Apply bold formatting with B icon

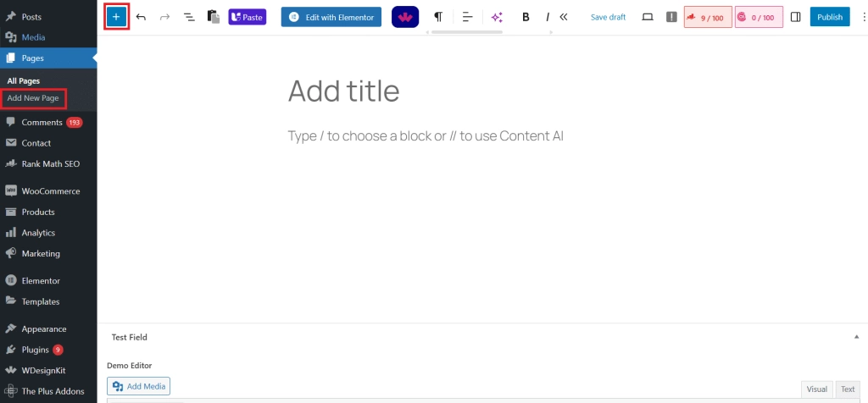[x=526, y=17]
